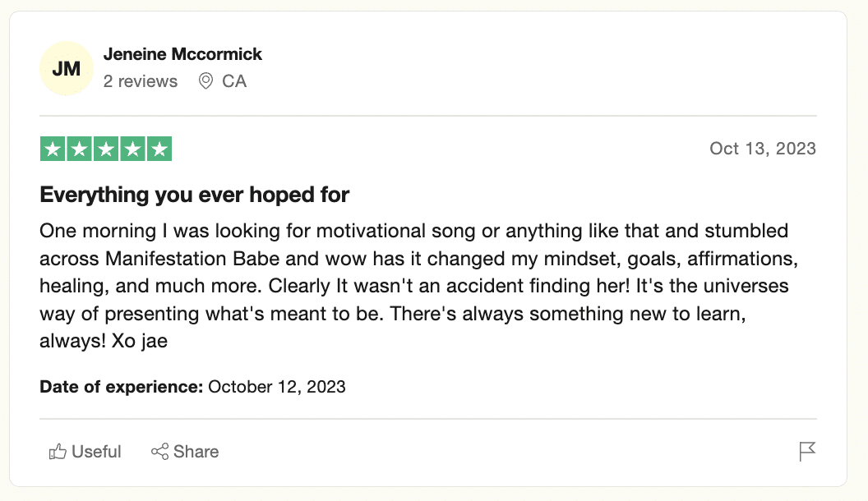Click the October 12, 2023 experience date
This screenshot has width=868, height=501.
click(x=277, y=387)
